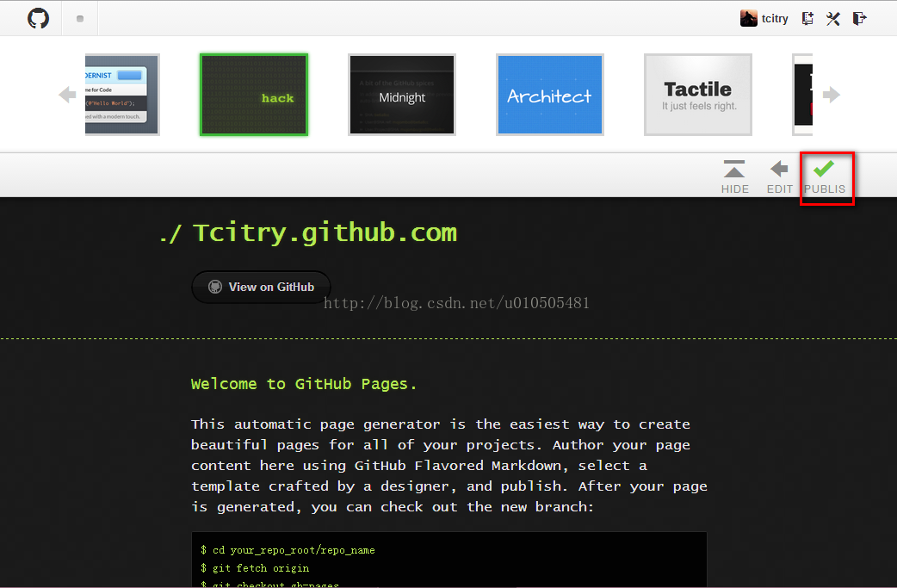This screenshot has width=897, height=588.
Task: Click the Edit back arrow icon
Action: click(779, 169)
